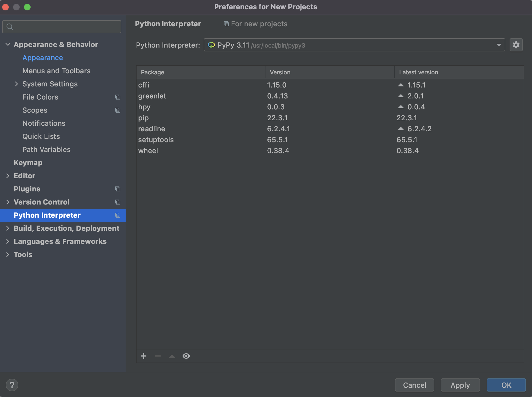Collapse Appearance & Behavior section

(8, 45)
